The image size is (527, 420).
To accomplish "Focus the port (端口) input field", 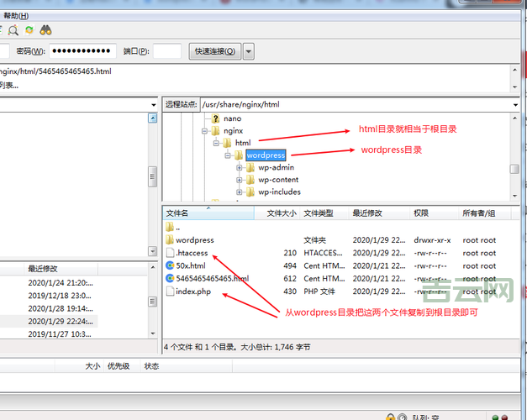I will [x=167, y=51].
